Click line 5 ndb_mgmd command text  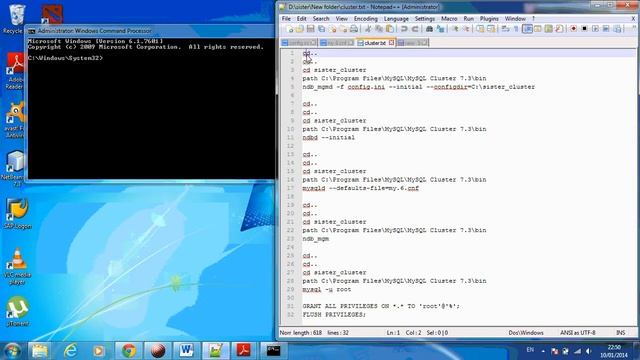tap(418, 87)
